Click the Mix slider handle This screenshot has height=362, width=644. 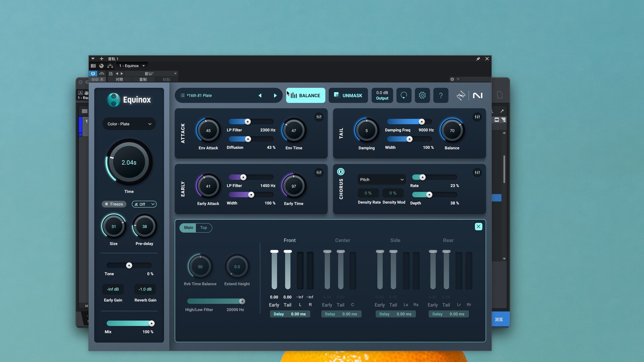[152, 323]
